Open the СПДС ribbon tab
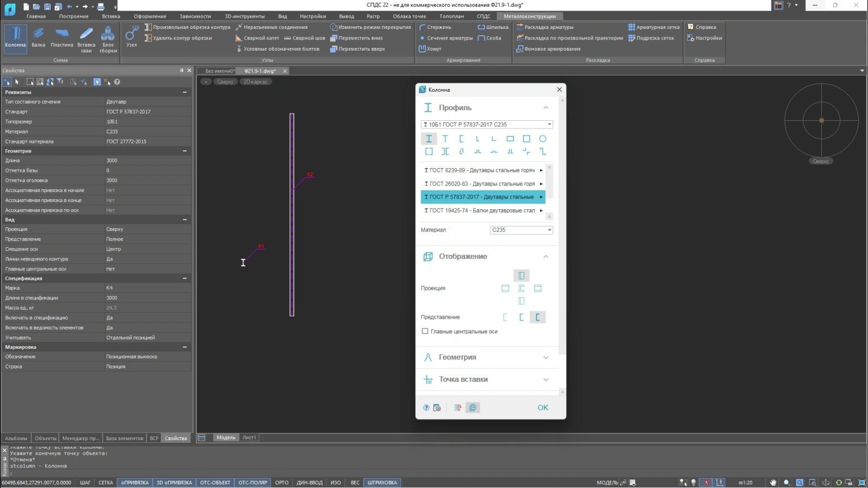868x488 pixels. click(484, 16)
